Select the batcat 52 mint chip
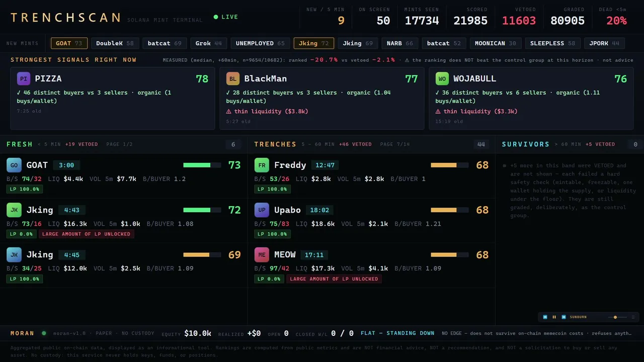 444,43
